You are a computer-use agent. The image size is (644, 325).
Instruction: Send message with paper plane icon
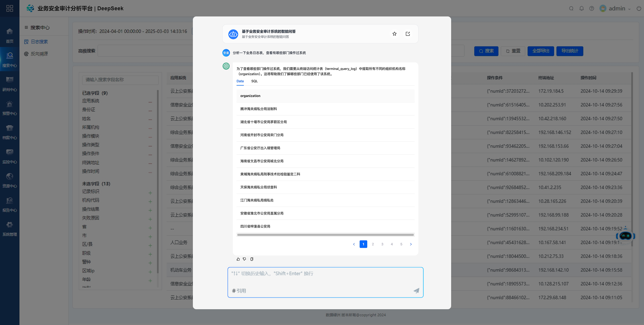416,291
